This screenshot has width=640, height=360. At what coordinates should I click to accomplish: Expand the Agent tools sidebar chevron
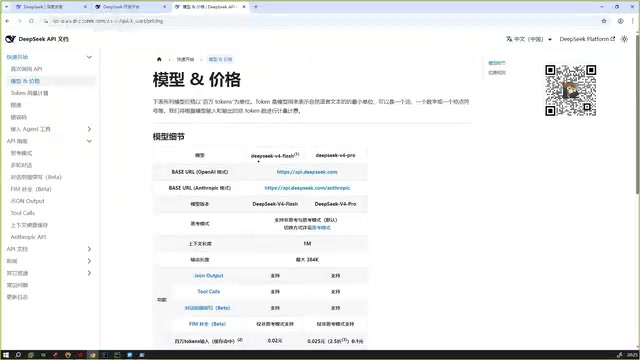(x=89, y=129)
